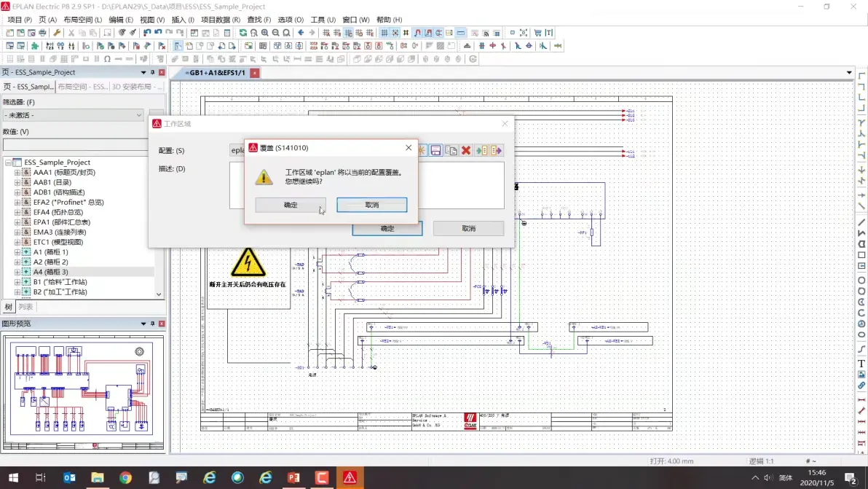This screenshot has width=868, height=489.
Task: Click the blue Back navigation arrow
Action: click(x=301, y=33)
